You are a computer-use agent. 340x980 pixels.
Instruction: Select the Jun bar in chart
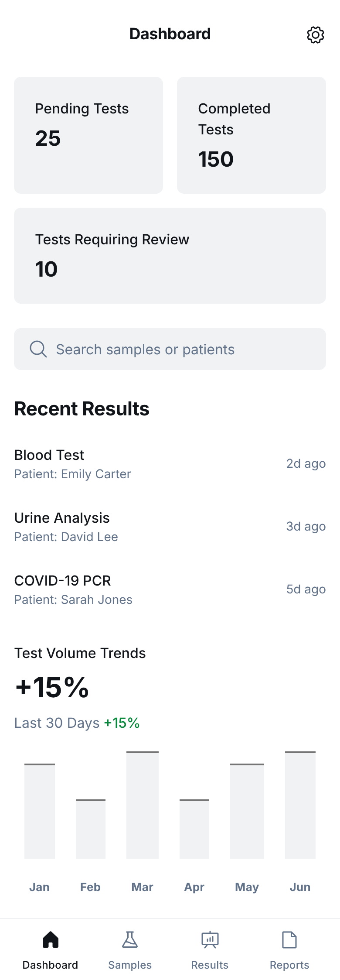point(300,805)
